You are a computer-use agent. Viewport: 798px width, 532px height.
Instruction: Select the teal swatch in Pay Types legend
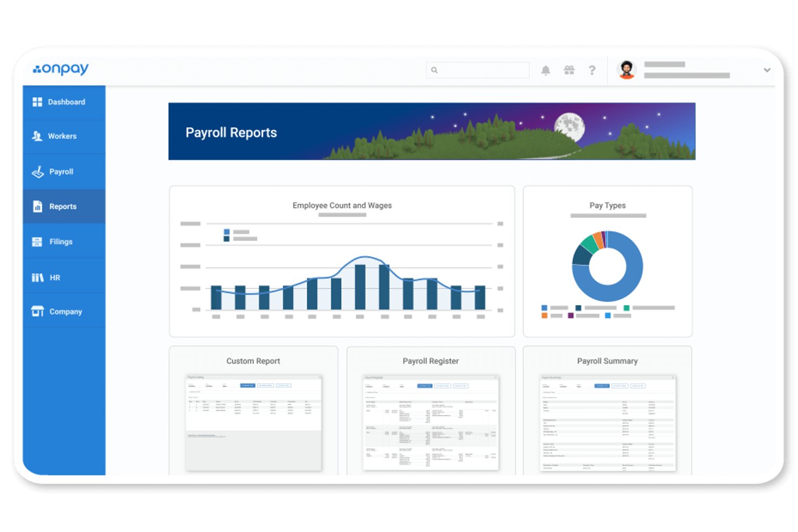coord(627,308)
